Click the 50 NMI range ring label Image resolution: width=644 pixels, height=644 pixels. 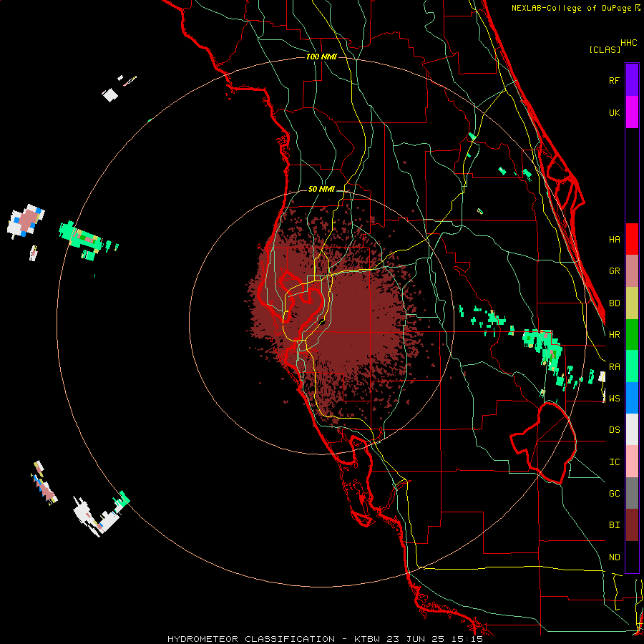321,189
